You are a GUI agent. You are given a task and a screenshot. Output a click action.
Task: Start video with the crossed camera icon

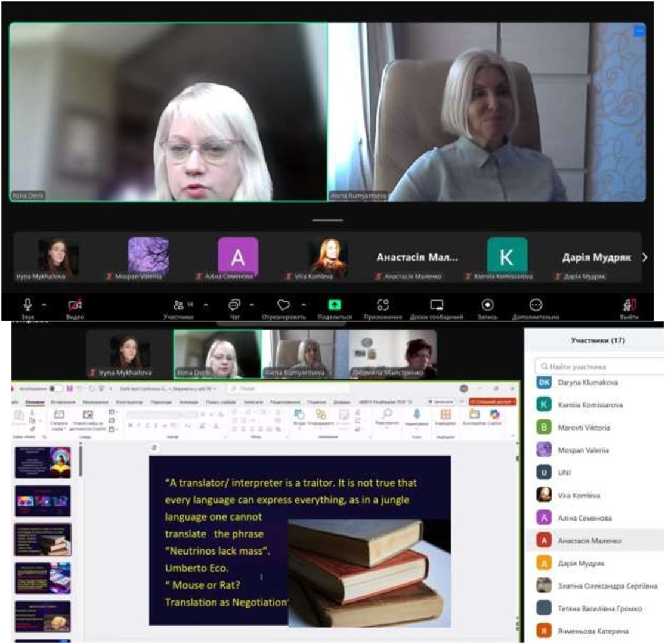pyautogui.click(x=75, y=305)
